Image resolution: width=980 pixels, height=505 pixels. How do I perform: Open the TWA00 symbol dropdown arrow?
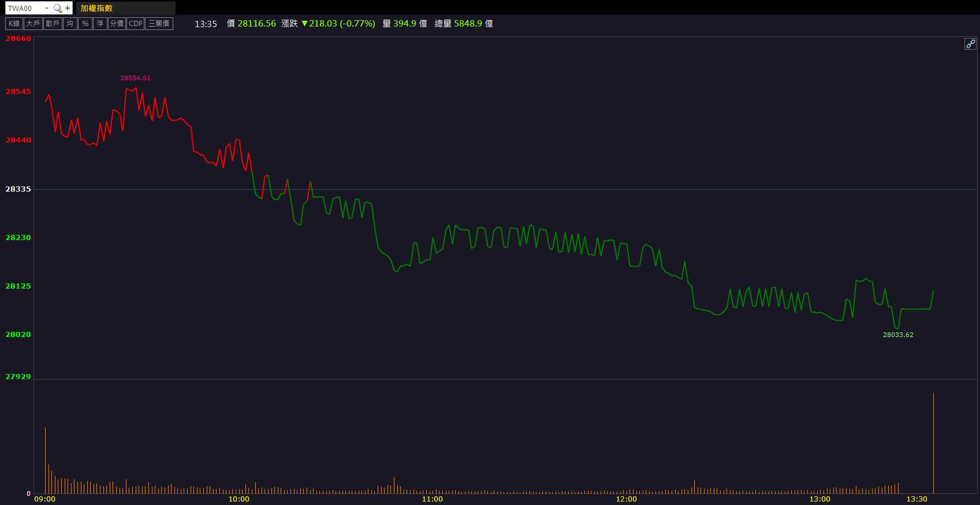[47, 8]
